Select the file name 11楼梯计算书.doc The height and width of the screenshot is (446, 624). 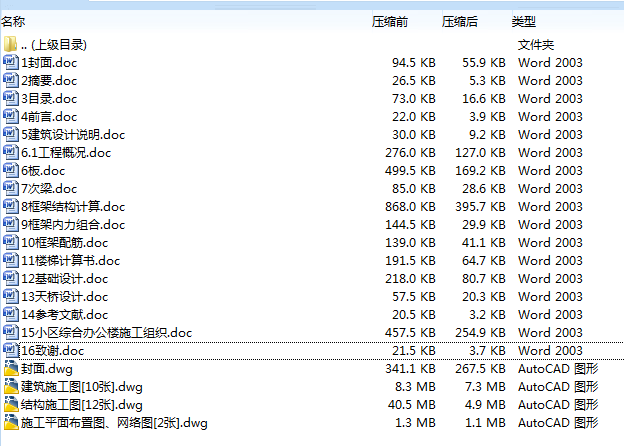point(70,261)
